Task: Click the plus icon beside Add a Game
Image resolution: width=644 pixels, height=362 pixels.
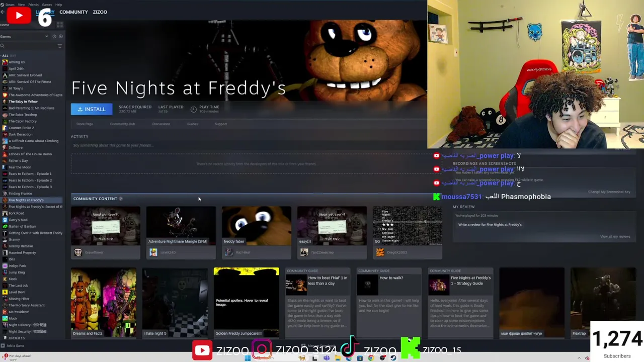Action: 3,345
